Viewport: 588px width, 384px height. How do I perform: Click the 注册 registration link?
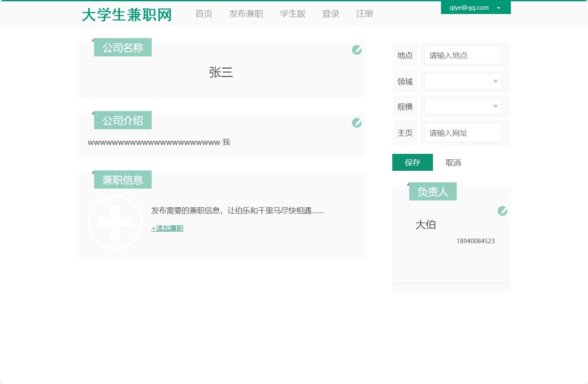[x=364, y=14]
